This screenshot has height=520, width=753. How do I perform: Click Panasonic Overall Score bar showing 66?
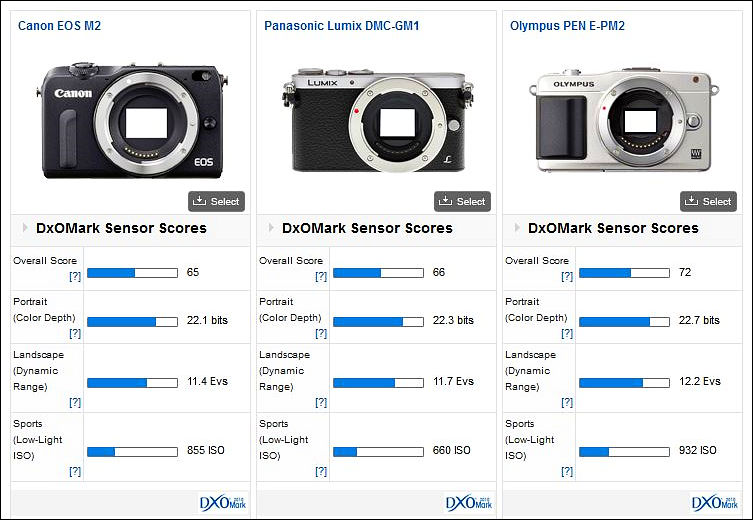(378, 273)
